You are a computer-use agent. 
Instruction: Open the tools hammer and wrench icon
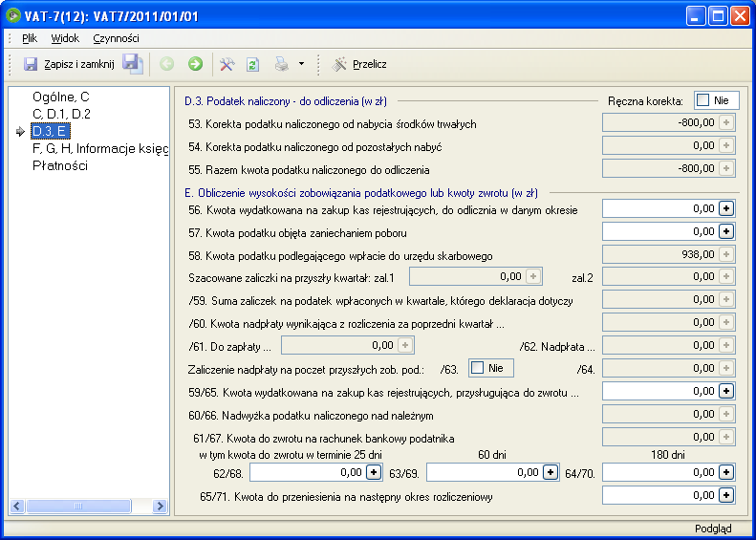pyautogui.click(x=227, y=64)
